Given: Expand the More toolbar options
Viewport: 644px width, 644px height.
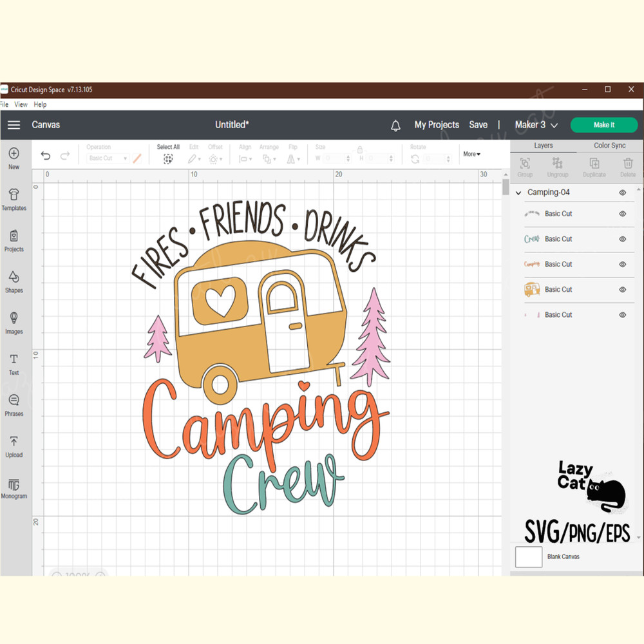Looking at the screenshot, I should coord(471,155).
